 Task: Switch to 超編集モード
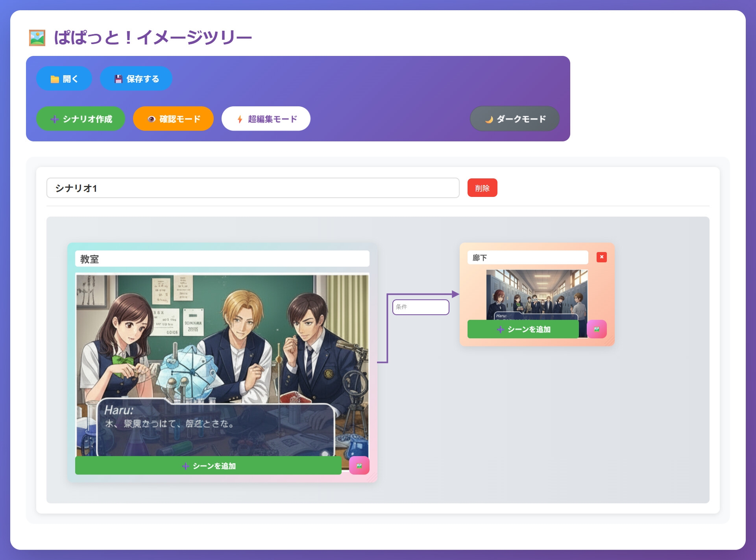coord(266,119)
